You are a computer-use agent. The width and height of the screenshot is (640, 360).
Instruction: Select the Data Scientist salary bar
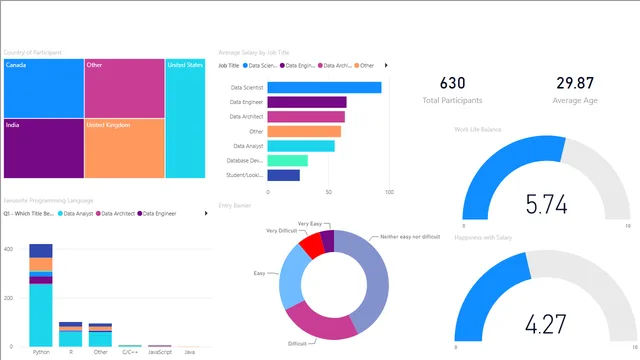point(324,87)
